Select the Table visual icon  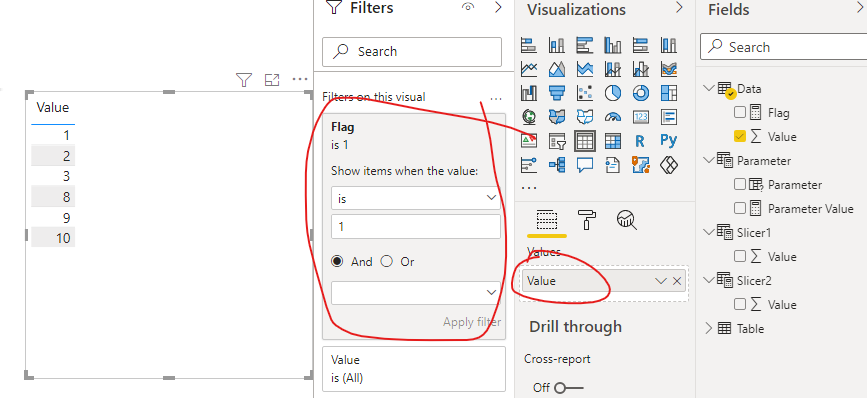coord(584,141)
